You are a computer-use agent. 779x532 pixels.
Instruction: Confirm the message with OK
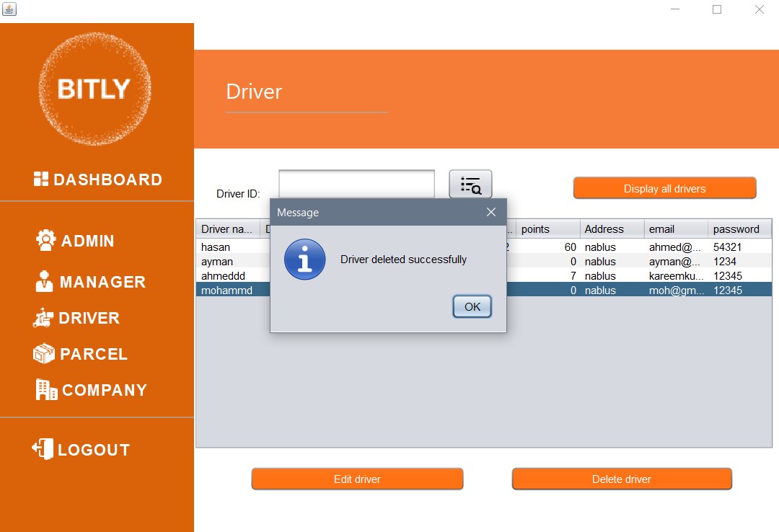pos(472,306)
